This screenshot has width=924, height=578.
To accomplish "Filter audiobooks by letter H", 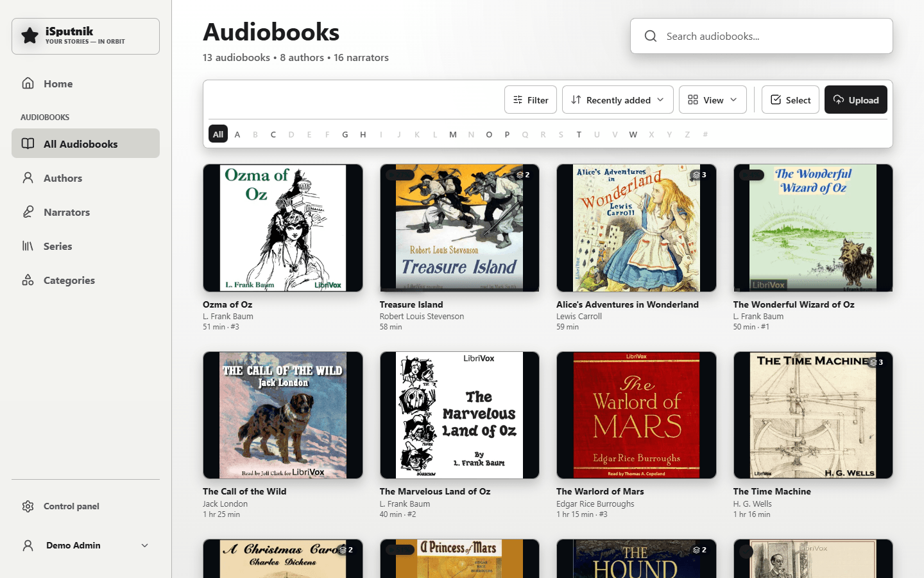I will [363, 134].
